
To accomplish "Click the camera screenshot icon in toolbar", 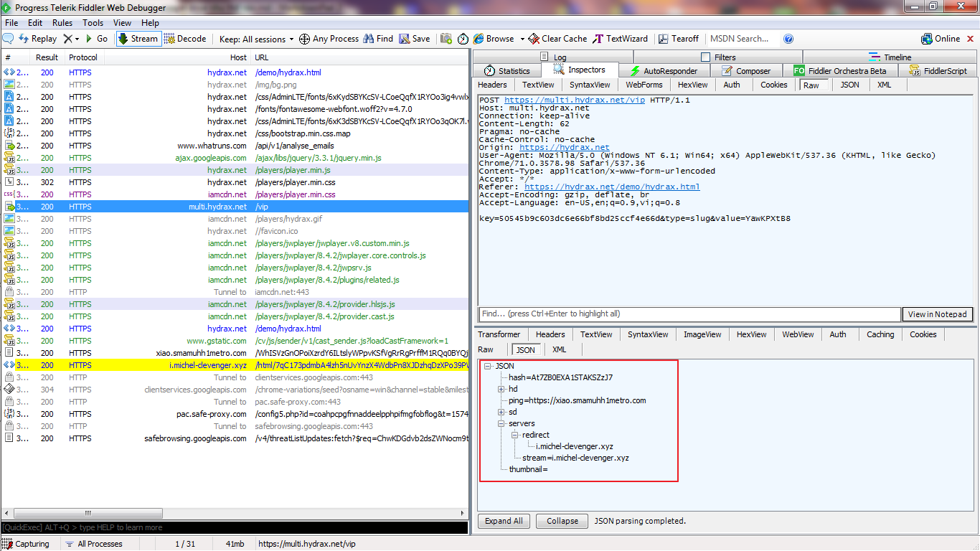I will [x=446, y=39].
